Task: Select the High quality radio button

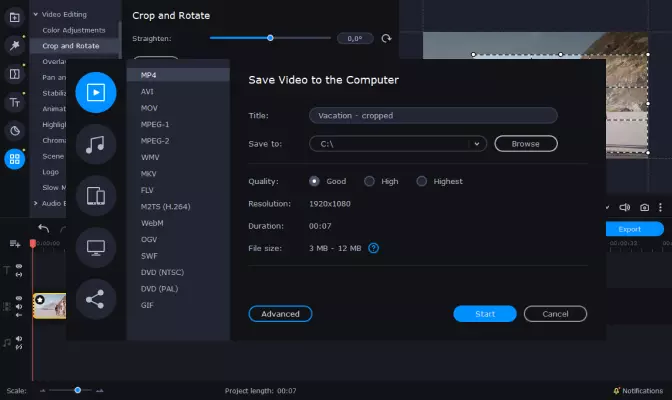Action: [x=369, y=181]
